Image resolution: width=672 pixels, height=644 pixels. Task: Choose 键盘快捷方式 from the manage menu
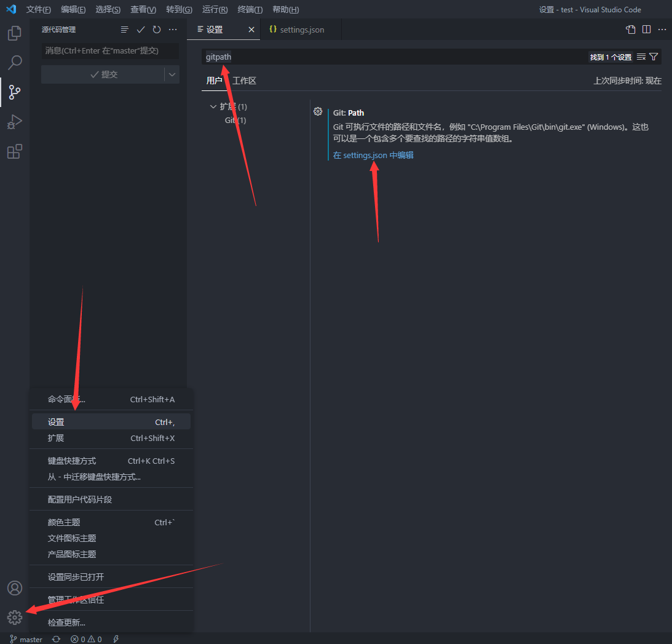click(x=111, y=461)
